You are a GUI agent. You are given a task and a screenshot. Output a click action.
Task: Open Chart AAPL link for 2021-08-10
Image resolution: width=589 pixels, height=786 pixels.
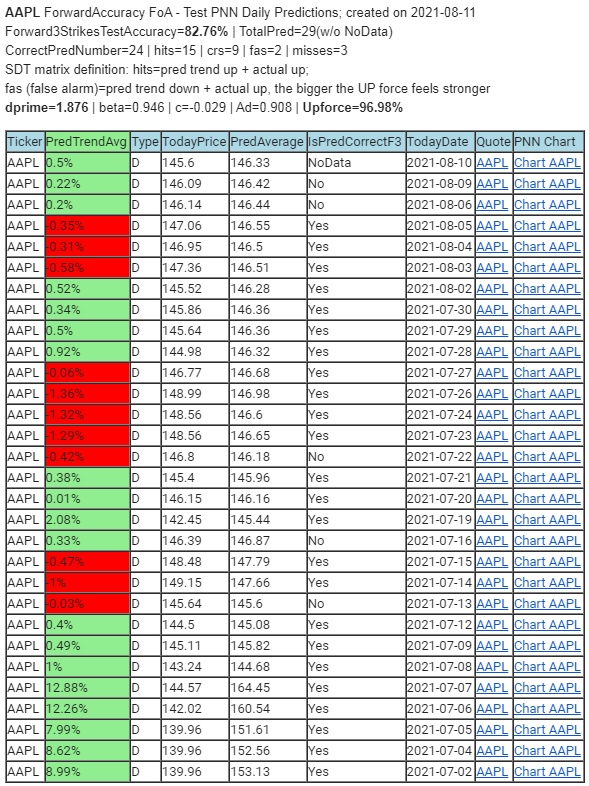547,163
